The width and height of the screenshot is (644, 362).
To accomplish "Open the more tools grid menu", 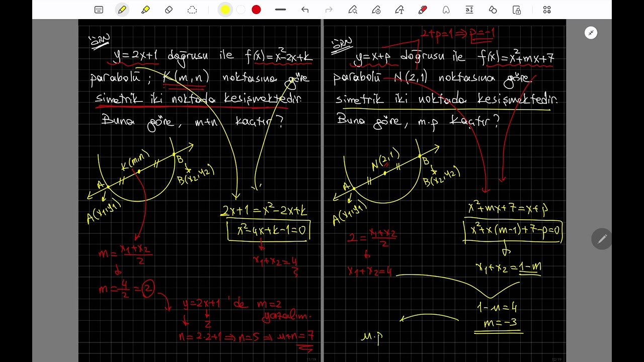I will tap(547, 10).
